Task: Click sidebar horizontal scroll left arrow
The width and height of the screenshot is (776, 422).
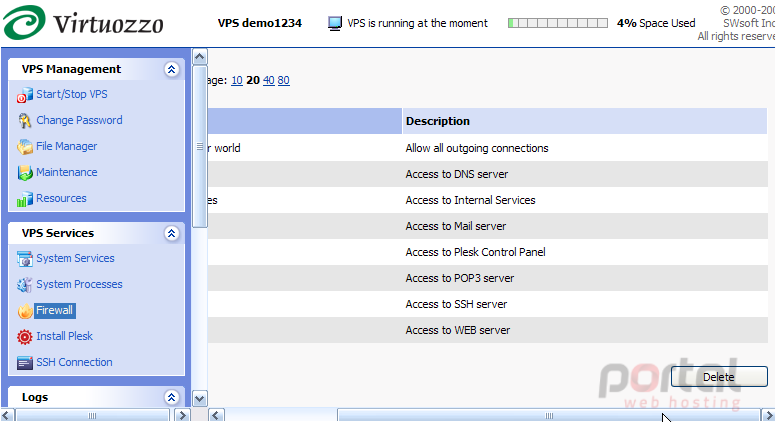Action: click(x=7, y=415)
